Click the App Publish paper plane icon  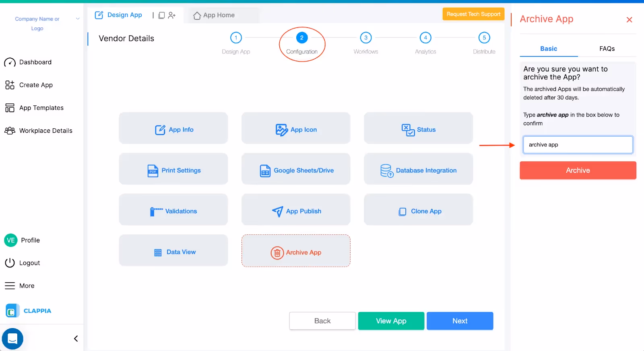[278, 211]
